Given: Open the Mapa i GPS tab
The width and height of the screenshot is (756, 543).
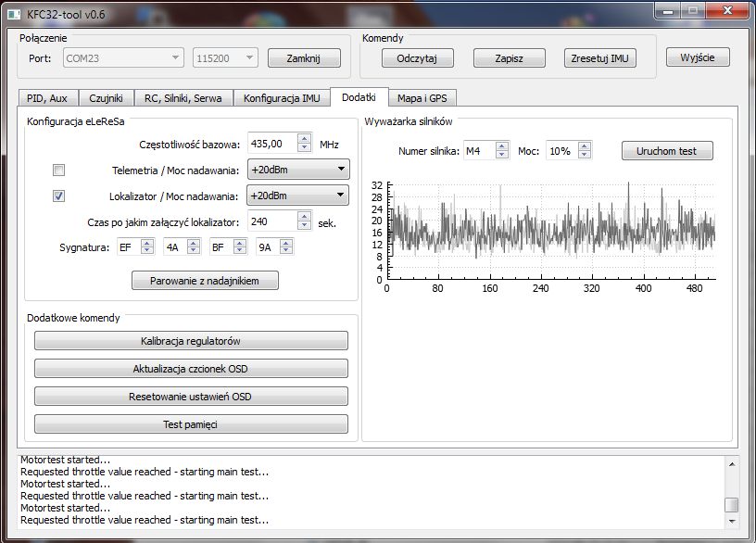Looking at the screenshot, I should click(423, 97).
